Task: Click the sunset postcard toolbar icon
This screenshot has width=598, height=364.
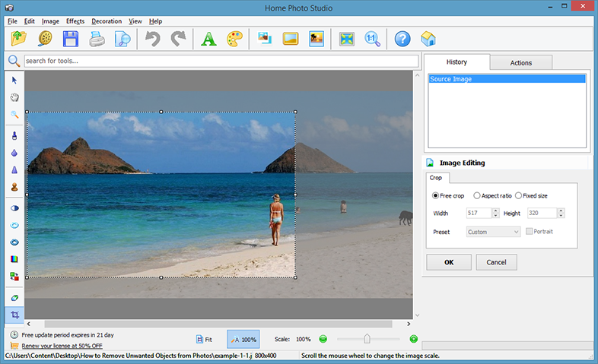Action: 316,39
